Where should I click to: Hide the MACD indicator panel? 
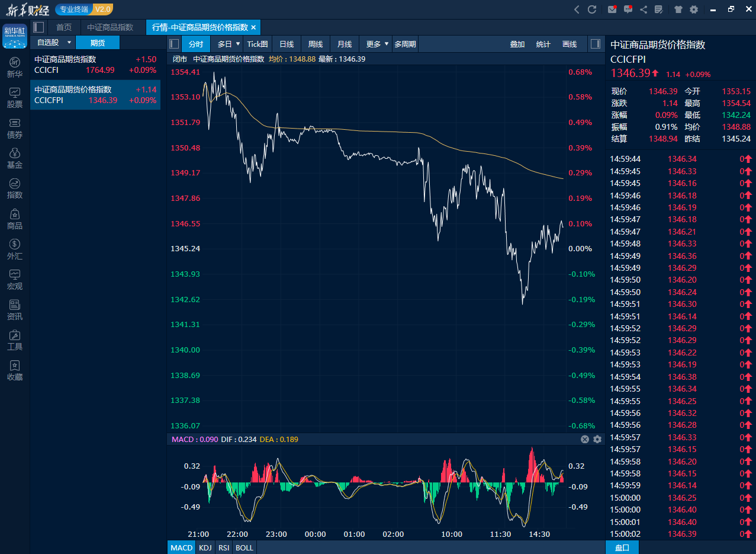pyautogui.click(x=584, y=439)
